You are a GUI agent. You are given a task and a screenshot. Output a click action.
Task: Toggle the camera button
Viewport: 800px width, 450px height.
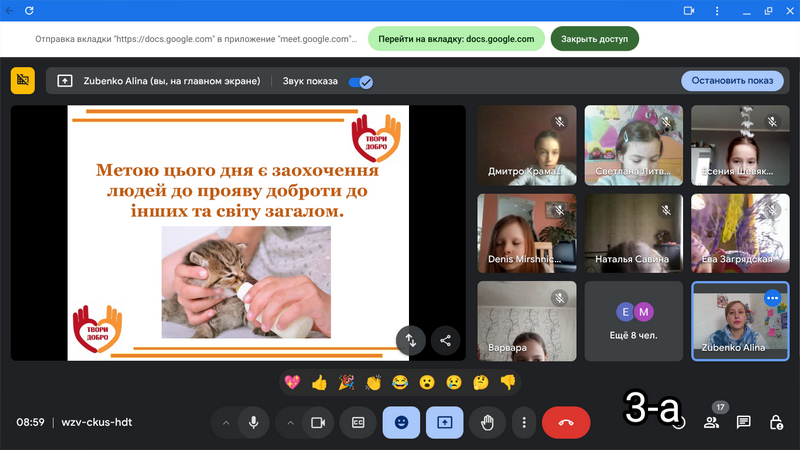318,422
